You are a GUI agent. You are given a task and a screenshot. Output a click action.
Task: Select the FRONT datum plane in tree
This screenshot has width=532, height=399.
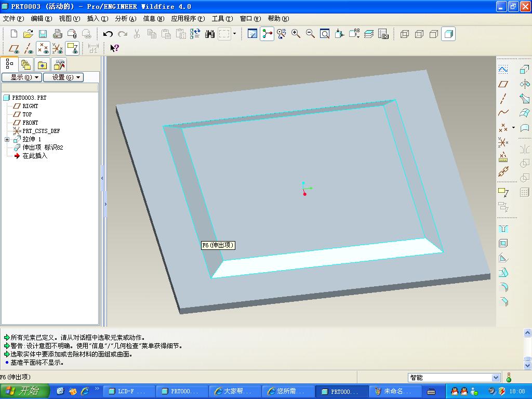(30, 123)
